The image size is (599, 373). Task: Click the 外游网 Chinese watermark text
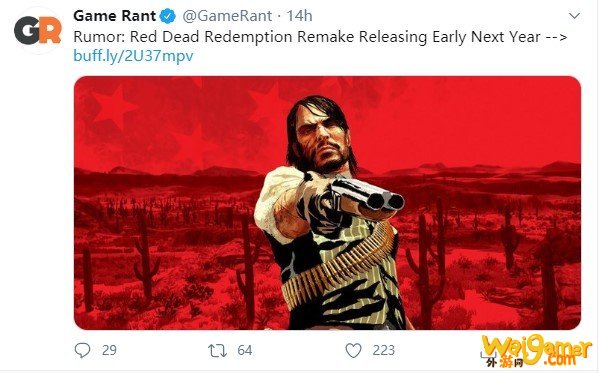505,362
